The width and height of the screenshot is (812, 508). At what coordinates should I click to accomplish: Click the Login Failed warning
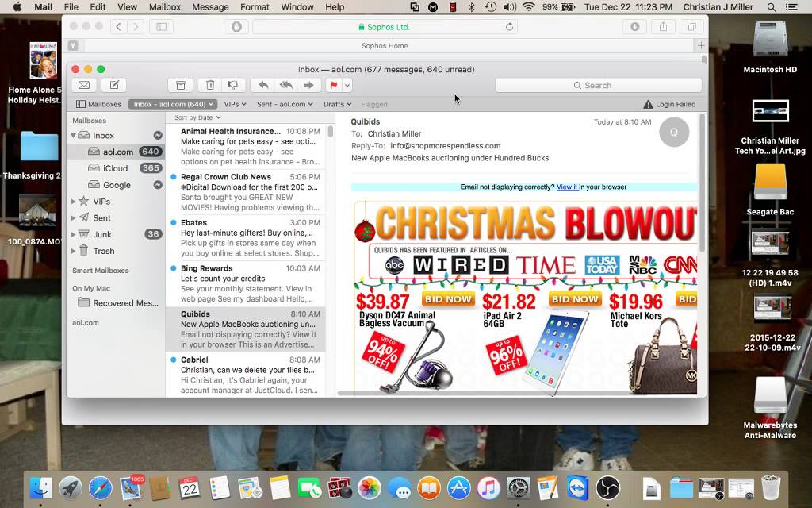coord(669,104)
